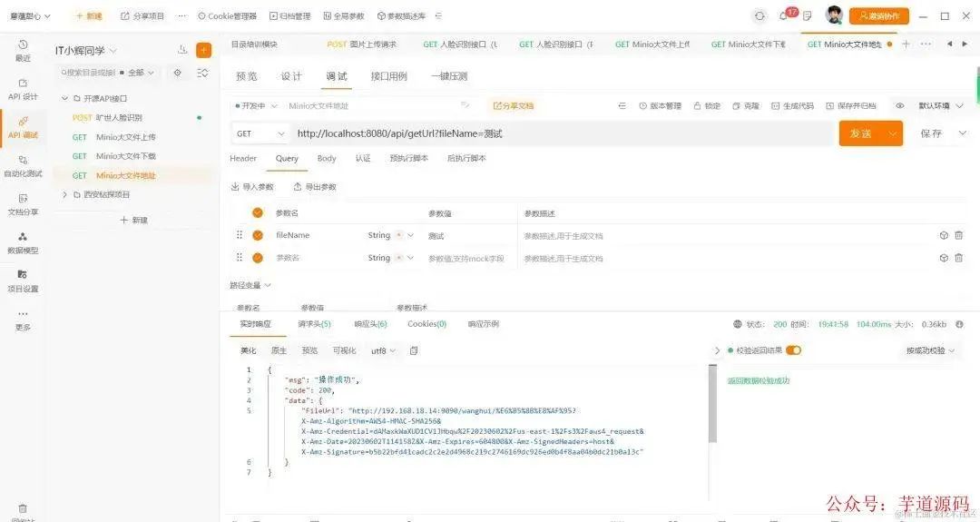This screenshot has height=522, width=980.
Task: Open the 请求头(5) response tab
Action: (x=314, y=324)
